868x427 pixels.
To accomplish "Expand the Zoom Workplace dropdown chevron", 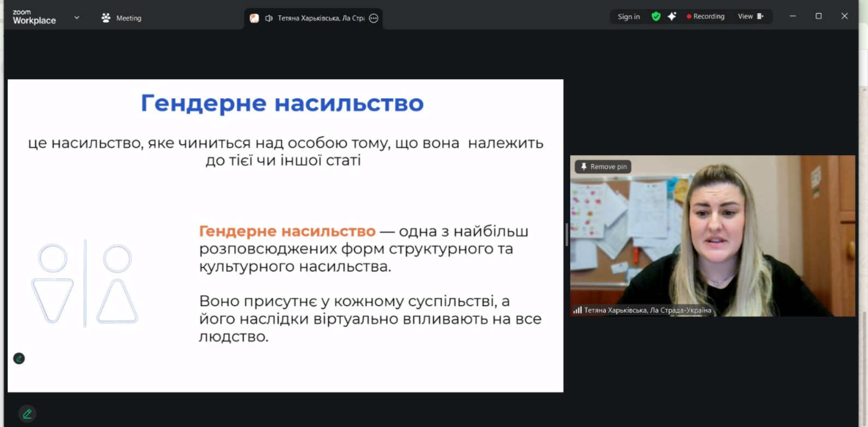I will tap(76, 17).
